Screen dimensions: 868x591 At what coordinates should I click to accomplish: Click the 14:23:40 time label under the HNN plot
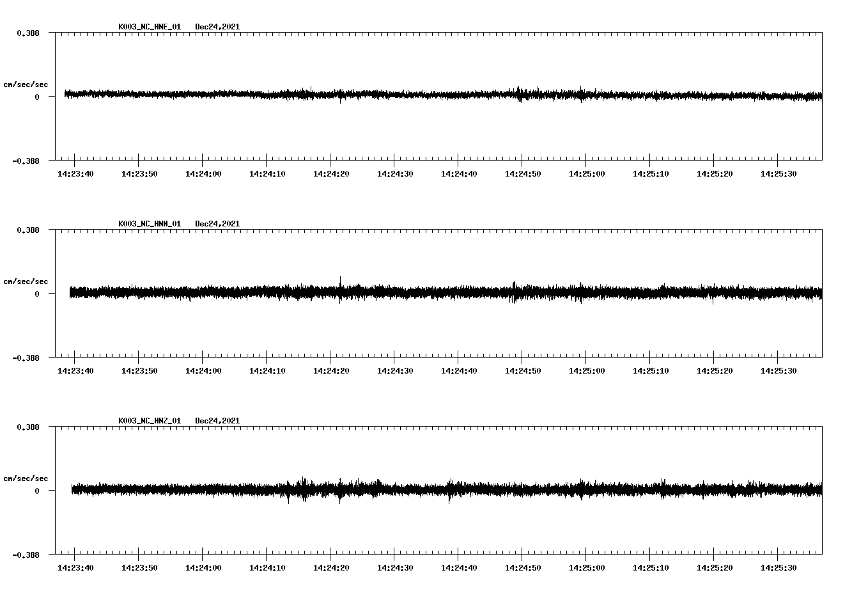pyautogui.click(x=75, y=371)
